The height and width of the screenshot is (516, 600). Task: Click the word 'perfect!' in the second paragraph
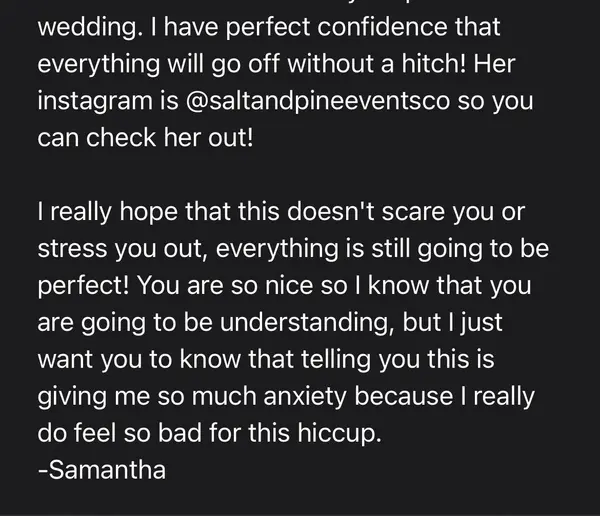pyautogui.click(x=84, y=286)
